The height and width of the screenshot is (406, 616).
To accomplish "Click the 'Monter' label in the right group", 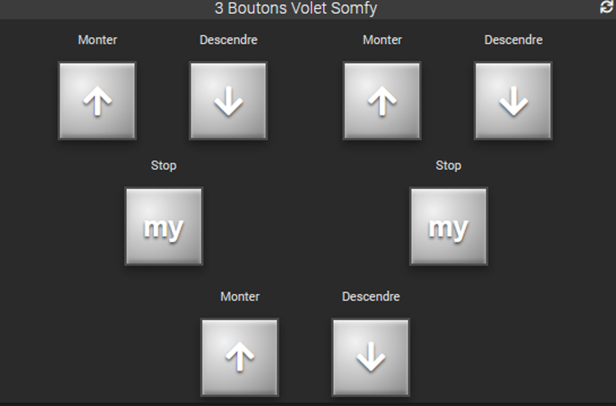I will (382, 40).
